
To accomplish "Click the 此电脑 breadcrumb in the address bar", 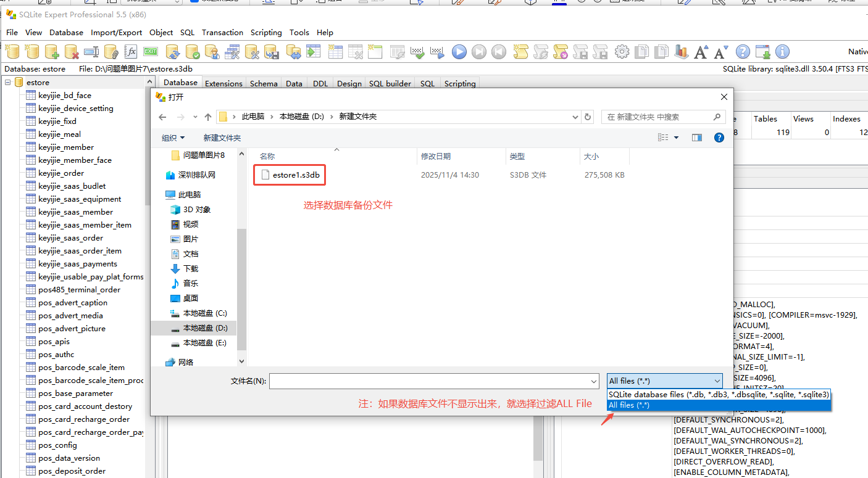I will [253, 117].
